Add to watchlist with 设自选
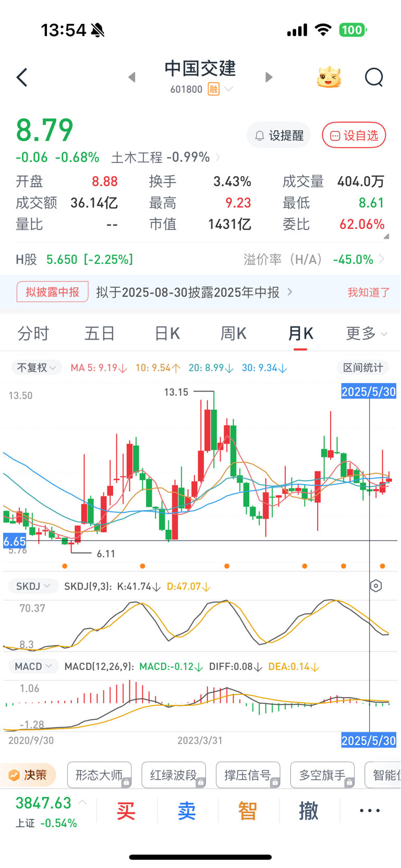This screenshot has width=401, height=868. [x=354, y=136]
